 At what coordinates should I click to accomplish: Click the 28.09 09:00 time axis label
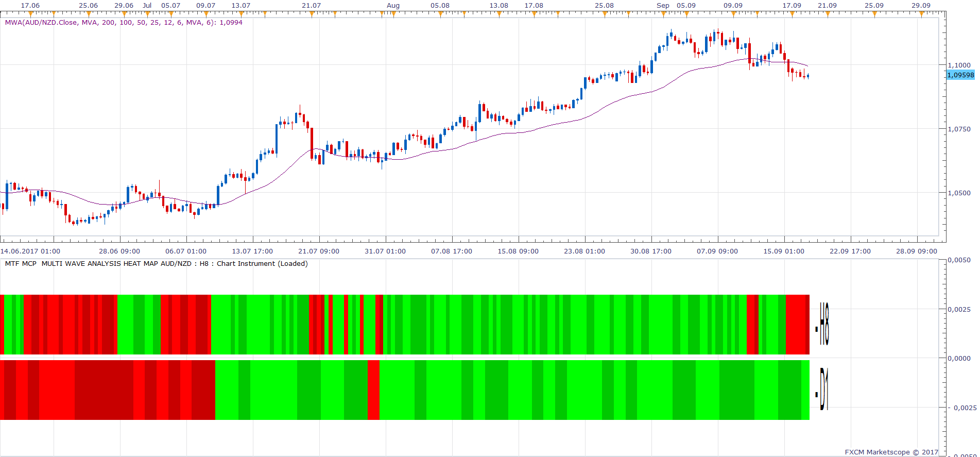917,251
